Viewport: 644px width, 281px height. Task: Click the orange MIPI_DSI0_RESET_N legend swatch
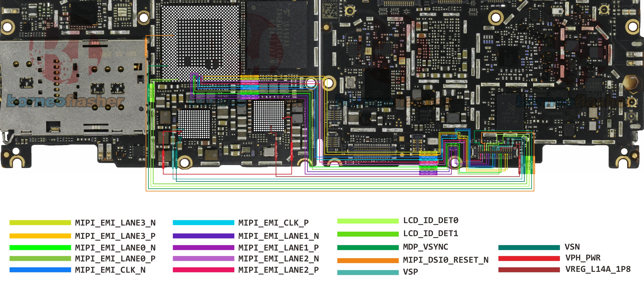[368, 261]
